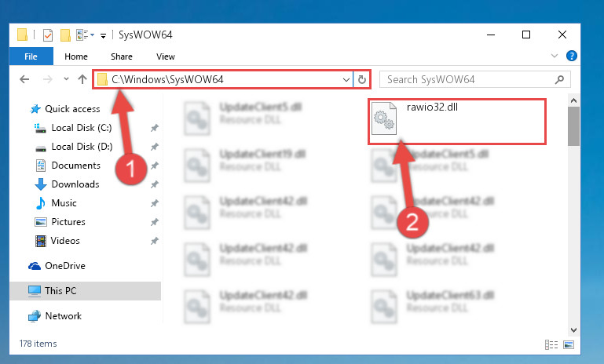The height and width of the screenshot is (364, 604).
Task: Switch to the Share ribbon tab
Action: click(x=121, y=56)
